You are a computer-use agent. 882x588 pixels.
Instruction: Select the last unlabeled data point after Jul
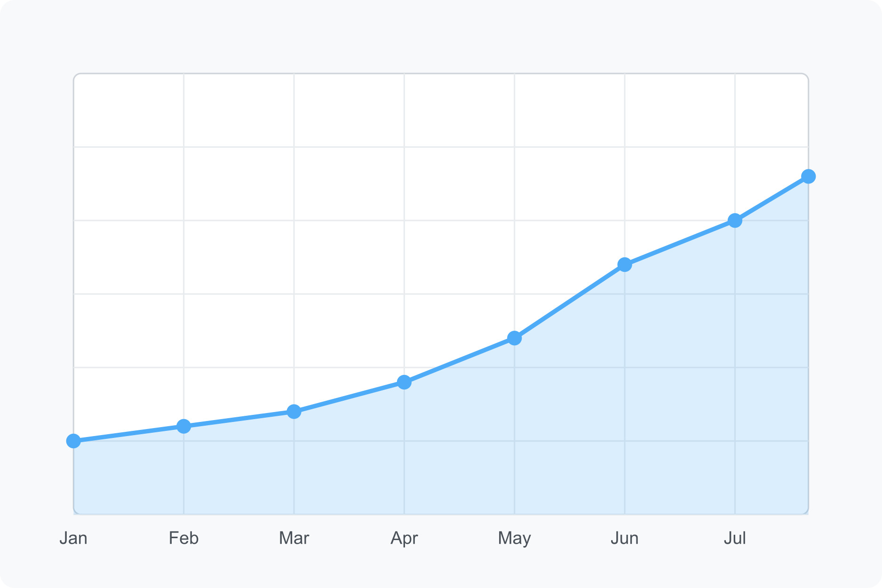pos(808,176)
